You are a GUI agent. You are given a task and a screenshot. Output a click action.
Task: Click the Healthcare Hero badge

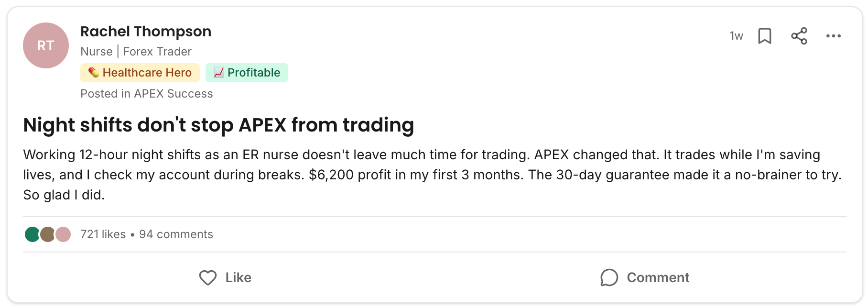[x=140, y=73]
